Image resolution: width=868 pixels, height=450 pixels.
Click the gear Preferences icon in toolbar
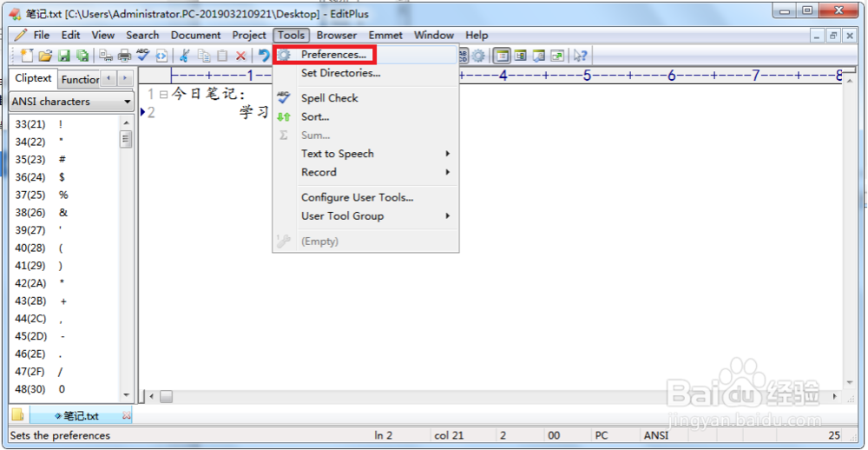coord(478,56)
